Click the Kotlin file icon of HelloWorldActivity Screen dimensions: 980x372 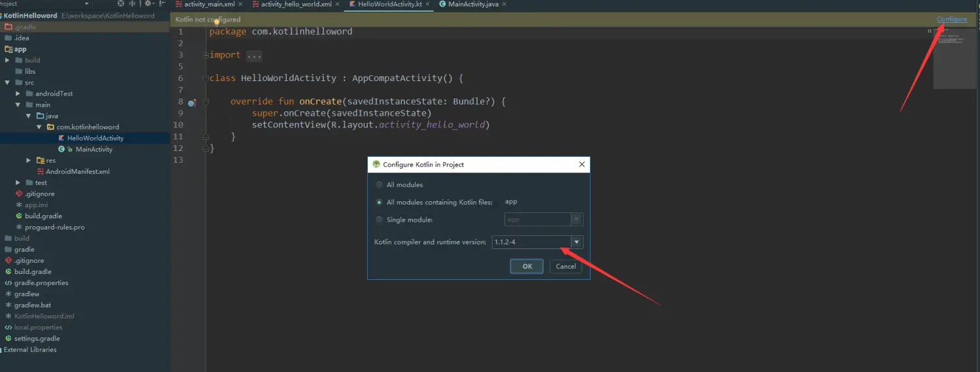[61, 138]
